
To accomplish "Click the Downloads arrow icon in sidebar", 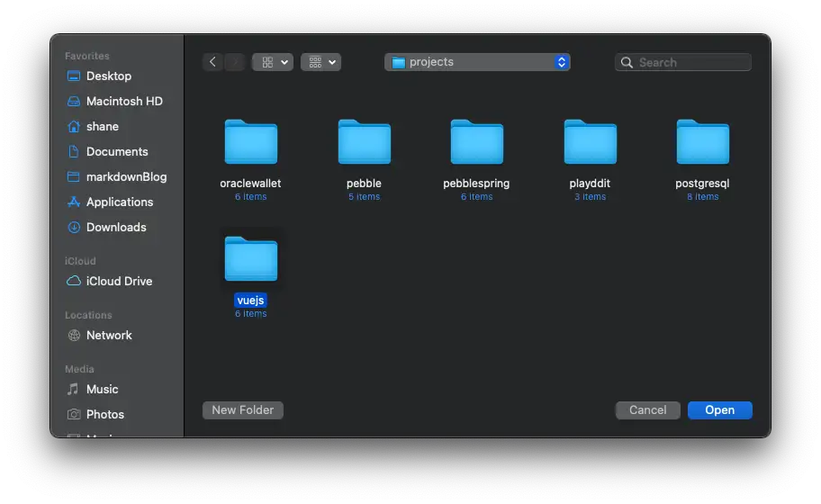I will click(x=74, y=227).
